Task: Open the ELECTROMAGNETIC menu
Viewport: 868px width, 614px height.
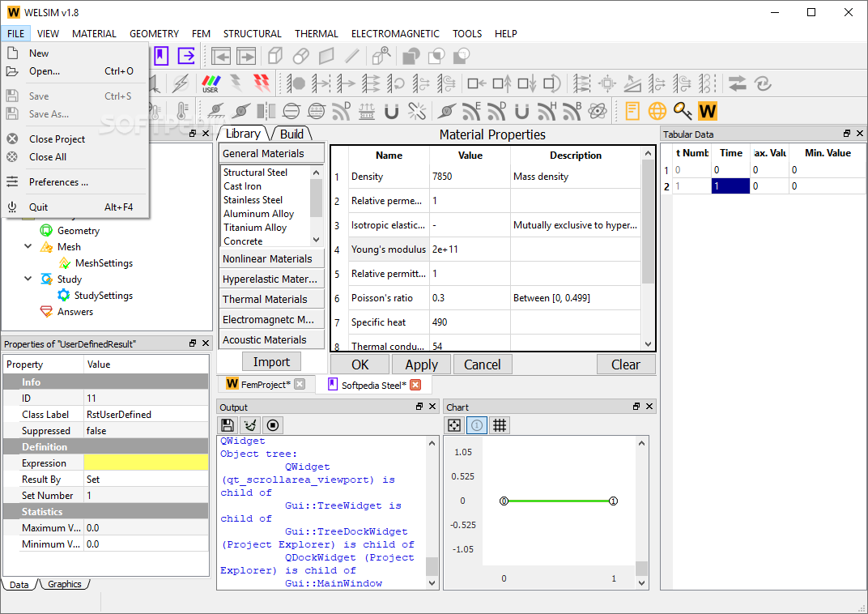Action: click(x=395, y=34)
